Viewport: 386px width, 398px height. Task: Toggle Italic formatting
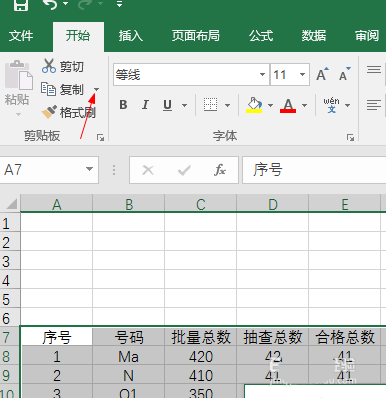[145, 105]
